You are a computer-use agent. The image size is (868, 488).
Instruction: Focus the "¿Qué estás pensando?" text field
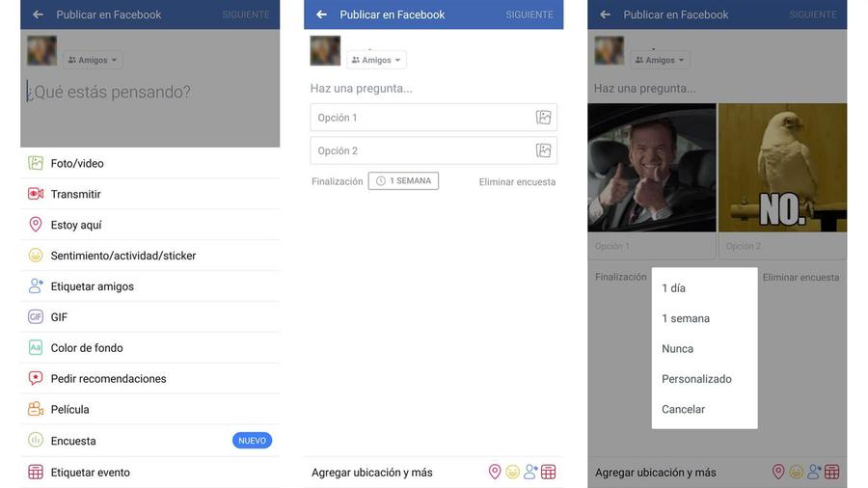[111, 93]
